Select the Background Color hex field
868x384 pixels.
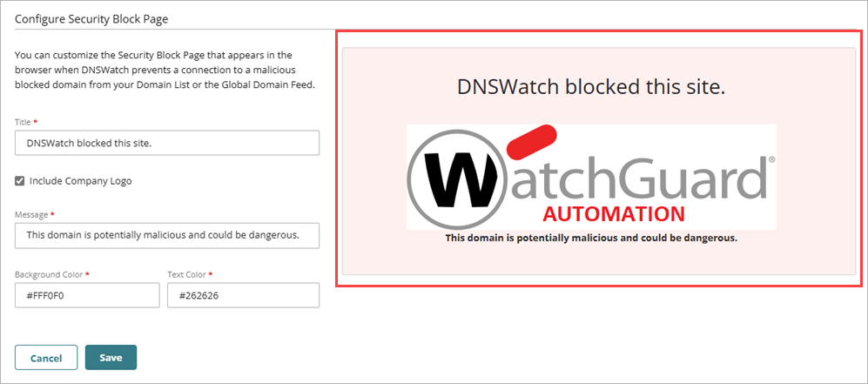coord(87,295)
